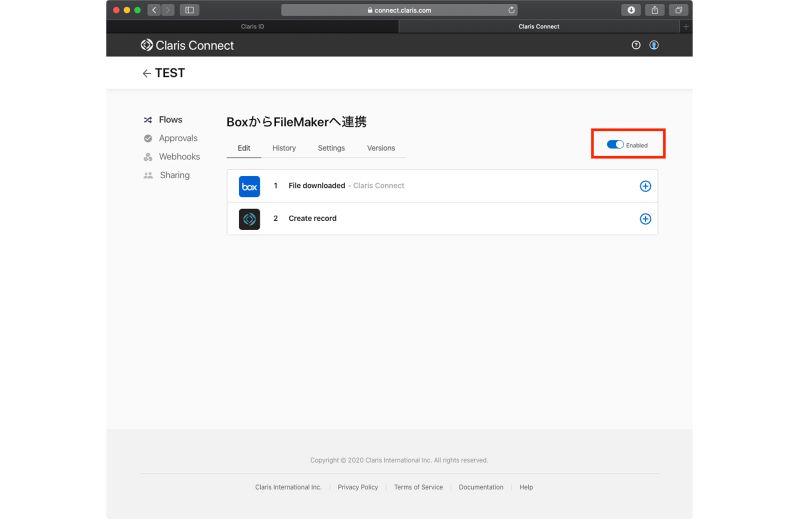The image size is (800, 519).
Task: Open the Documentation footer link
Action: coord(481,487)
